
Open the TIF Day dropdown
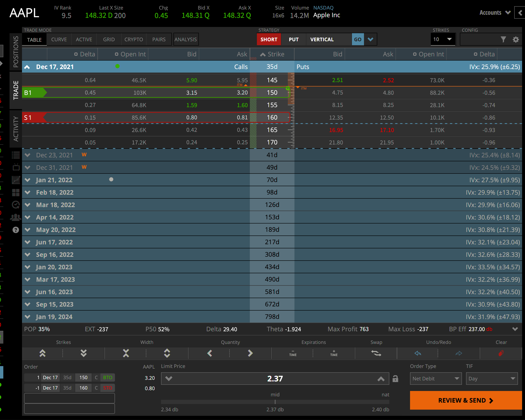(492, 379)
